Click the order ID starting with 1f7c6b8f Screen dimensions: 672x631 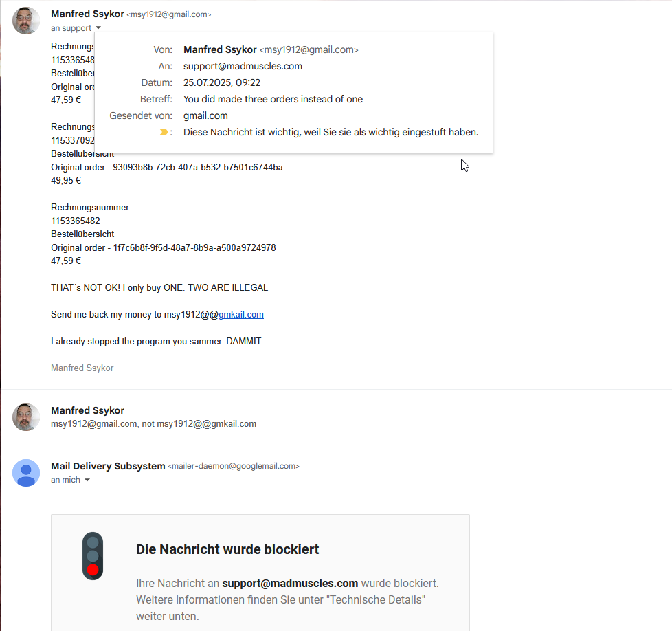(x=194, y=247)
